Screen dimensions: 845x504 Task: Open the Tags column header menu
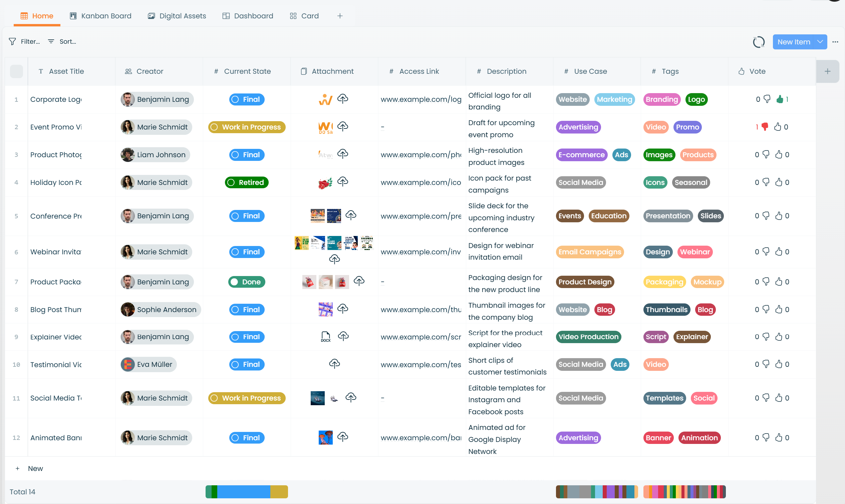tap(684, 71)
